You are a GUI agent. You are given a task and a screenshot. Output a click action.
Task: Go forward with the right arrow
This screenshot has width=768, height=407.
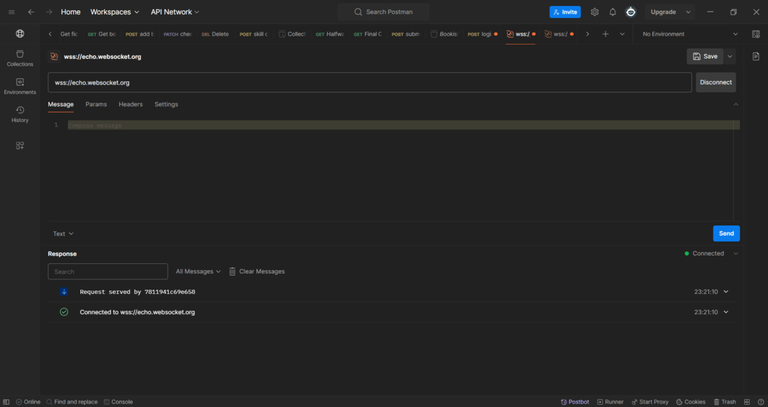coord(49,12)
